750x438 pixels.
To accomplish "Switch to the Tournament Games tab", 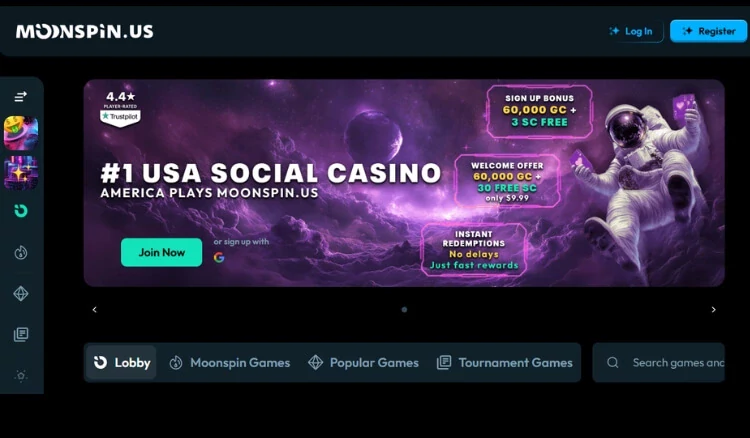I will [x=504, y=362].
